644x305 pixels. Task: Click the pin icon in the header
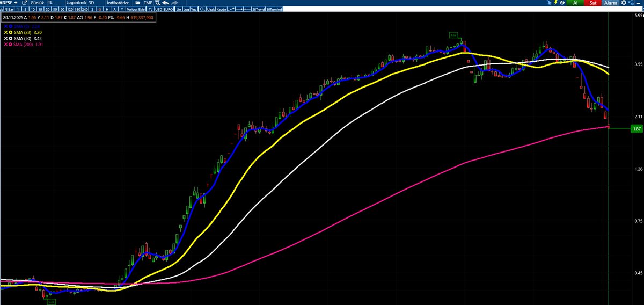[x=550, y=3]
